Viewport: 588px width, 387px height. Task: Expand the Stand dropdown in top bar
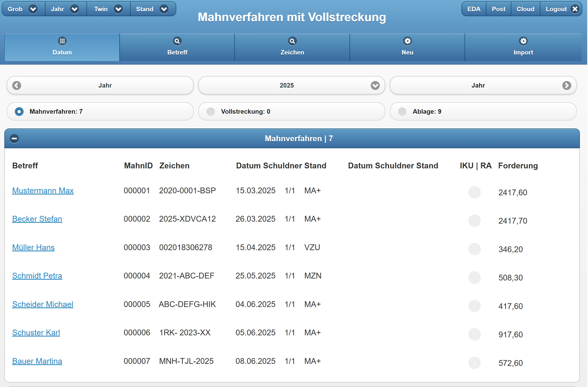[x=164, y=9]
